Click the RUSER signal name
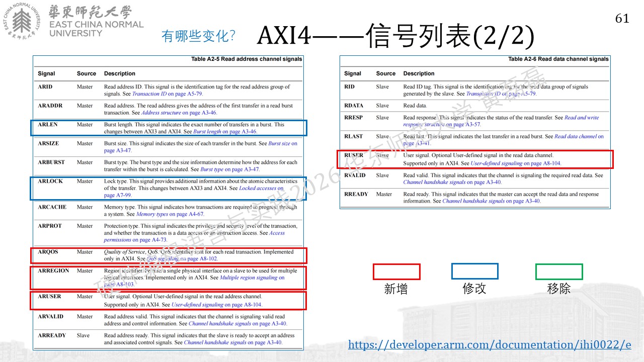 [x=354, y=155]
